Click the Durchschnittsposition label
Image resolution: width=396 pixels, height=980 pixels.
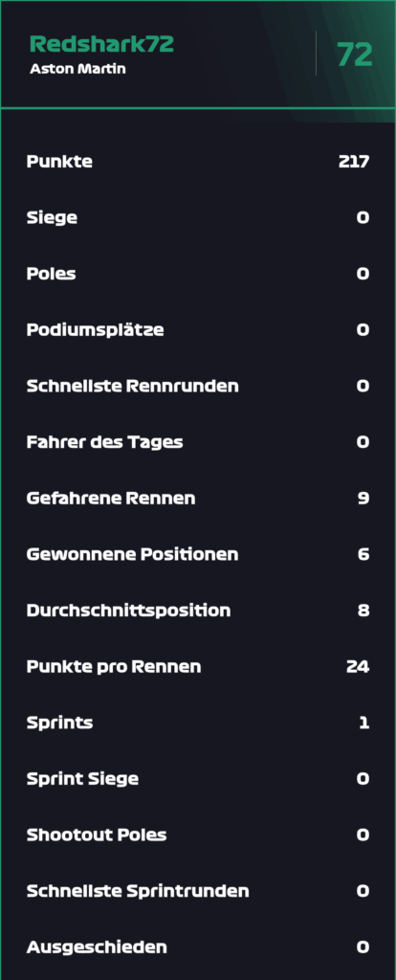tap(129, 610)
